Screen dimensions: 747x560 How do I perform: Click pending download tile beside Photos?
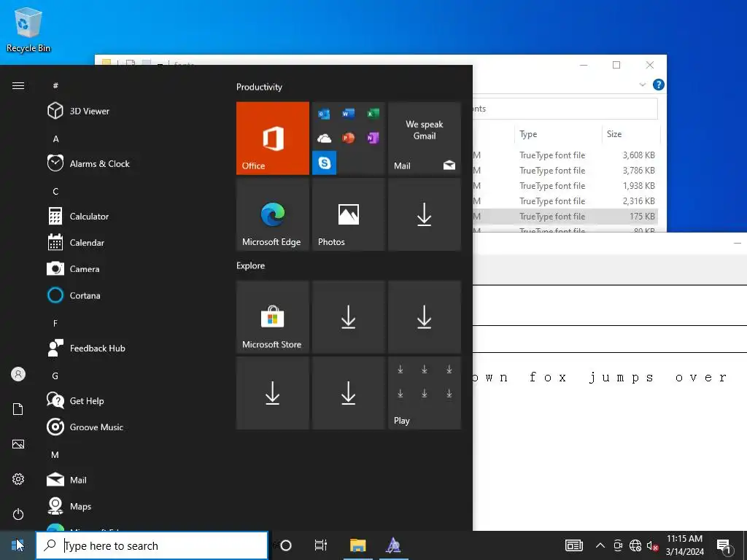click(425, 214)
